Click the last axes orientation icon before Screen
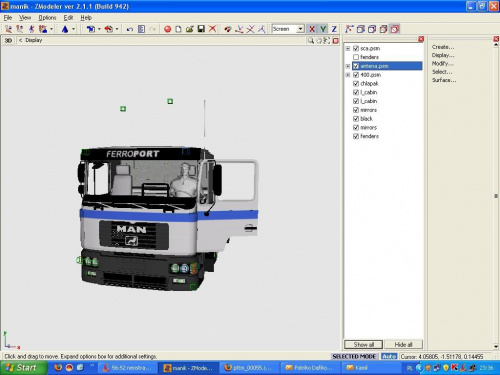500x375 pixels. click(x=262, y=29)
